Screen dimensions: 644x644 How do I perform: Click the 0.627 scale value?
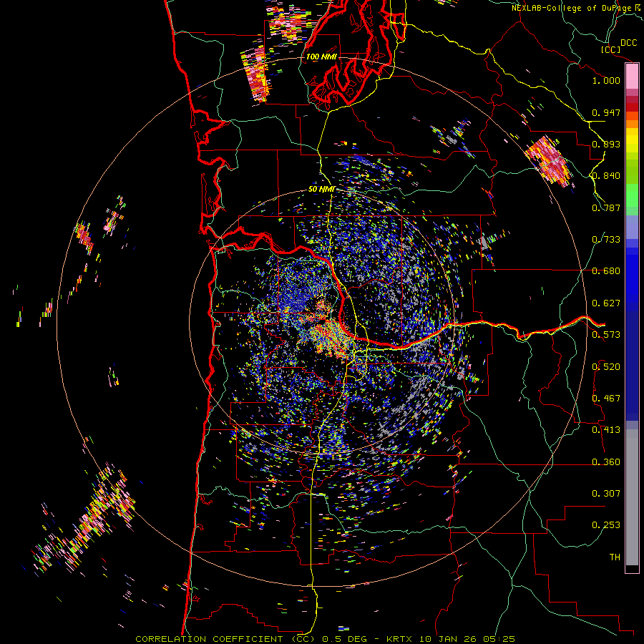[606, 303]
